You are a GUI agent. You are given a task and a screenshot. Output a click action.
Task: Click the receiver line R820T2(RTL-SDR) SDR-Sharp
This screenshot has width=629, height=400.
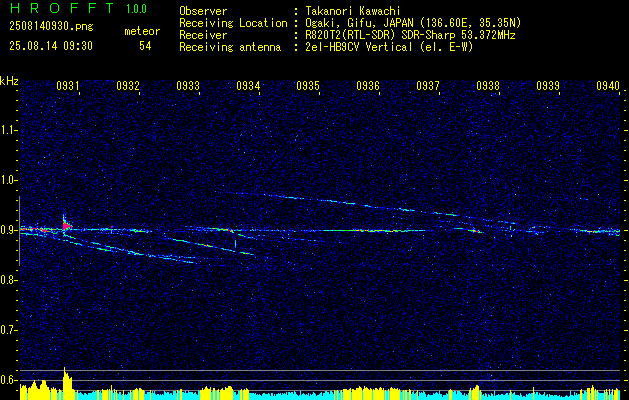pos(381,35)
